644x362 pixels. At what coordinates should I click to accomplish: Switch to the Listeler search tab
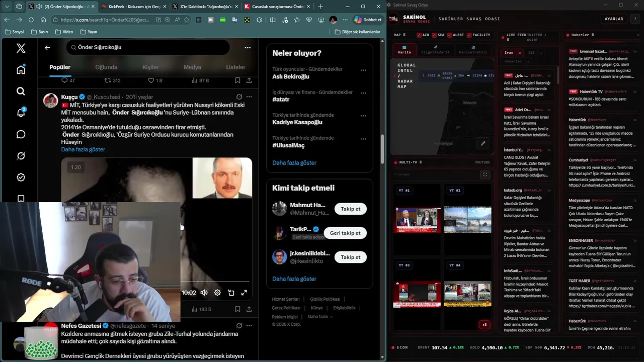(235, 67)
